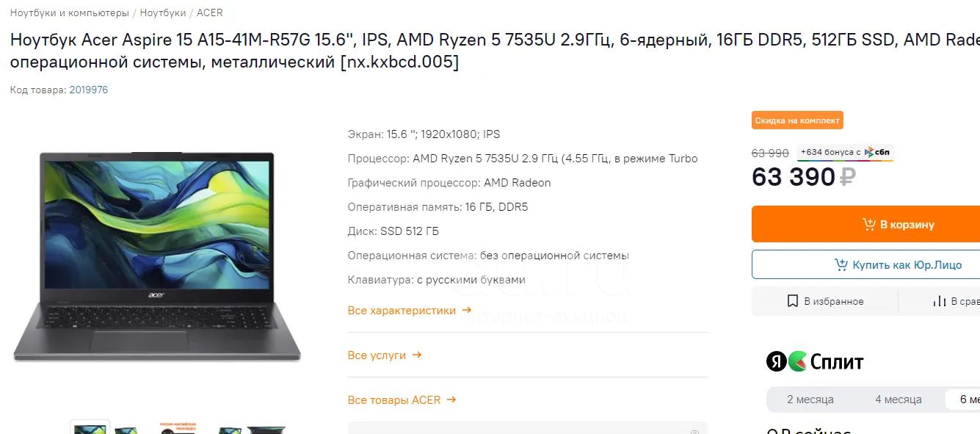The height and width of the screenshot is (434, 980).
Task: Click the compare bars icon
Action: [x=939, y=301]
